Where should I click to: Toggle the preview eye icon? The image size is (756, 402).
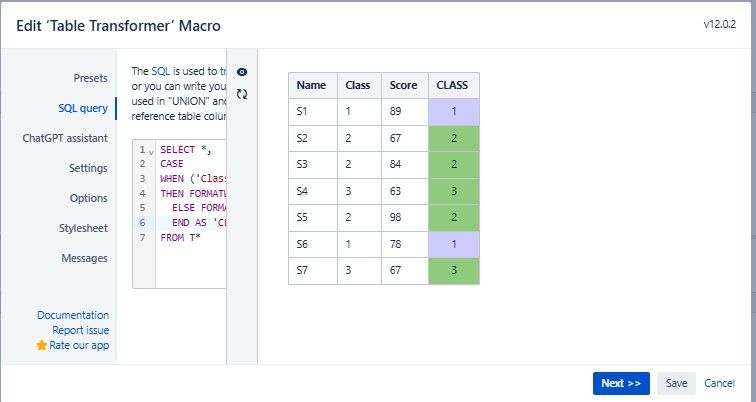click(x=242, y=72)
